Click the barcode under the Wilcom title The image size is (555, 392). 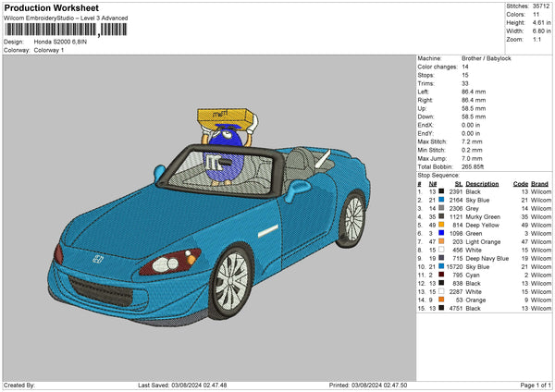click(x=66, y=30)
